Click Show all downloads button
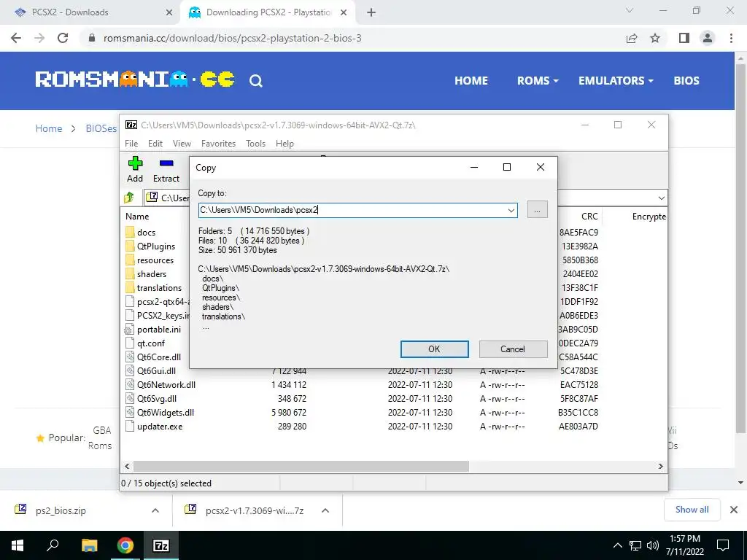The height and width of the screenshot is (560, 747). pyautogui.click(x=692, y=510)
